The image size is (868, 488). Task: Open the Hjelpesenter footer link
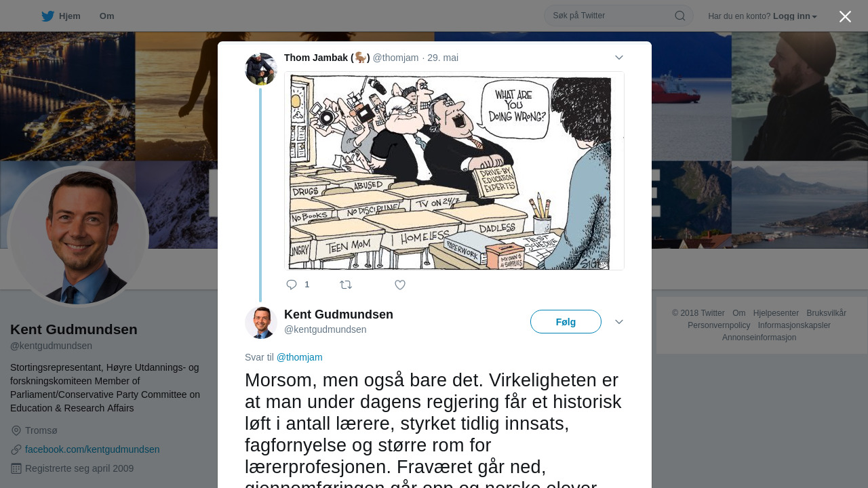click(x=776, y=313)
